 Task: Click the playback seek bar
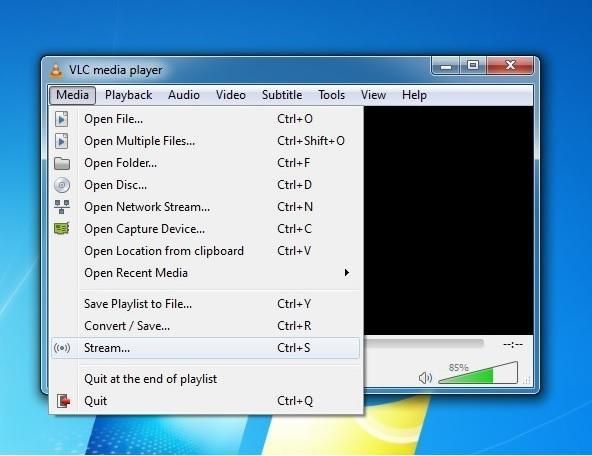(424, 342)
